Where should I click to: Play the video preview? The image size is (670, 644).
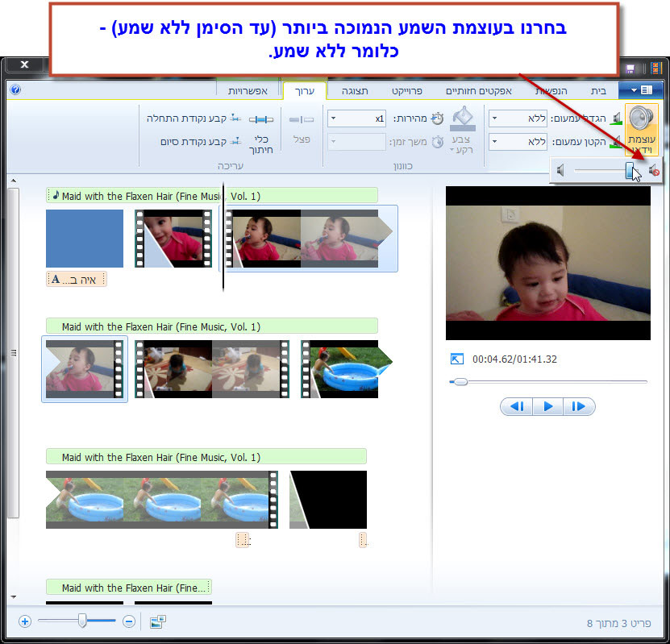point(547,406)
